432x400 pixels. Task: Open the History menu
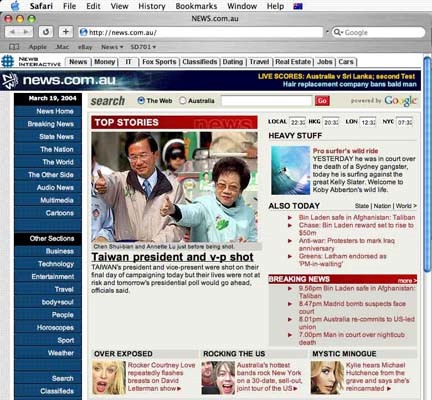pyautogui.click(x=152, y=6)
